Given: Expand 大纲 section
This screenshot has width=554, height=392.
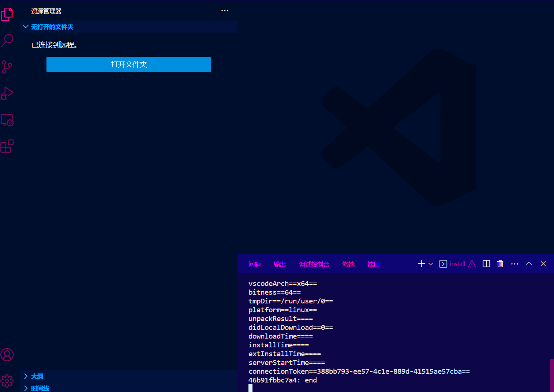Looking at the screenshot, I should click(129, 376).
